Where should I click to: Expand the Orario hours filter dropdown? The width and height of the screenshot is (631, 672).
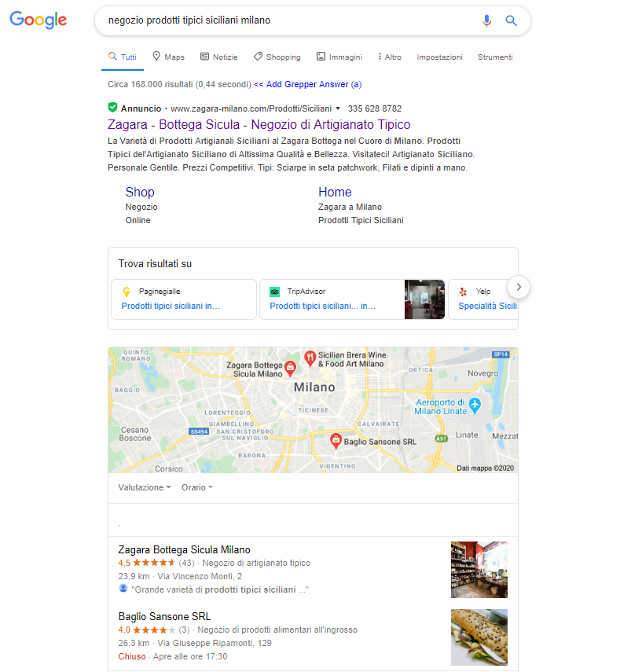(197, 487)
